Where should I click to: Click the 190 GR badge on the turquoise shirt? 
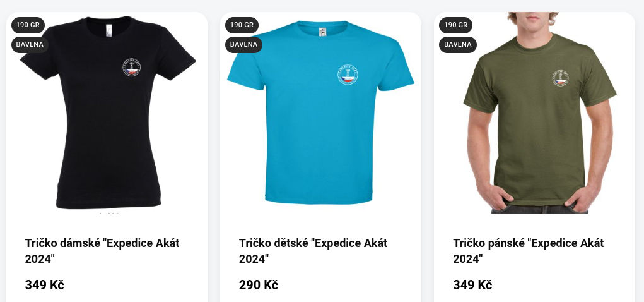(x=242, y=25)
